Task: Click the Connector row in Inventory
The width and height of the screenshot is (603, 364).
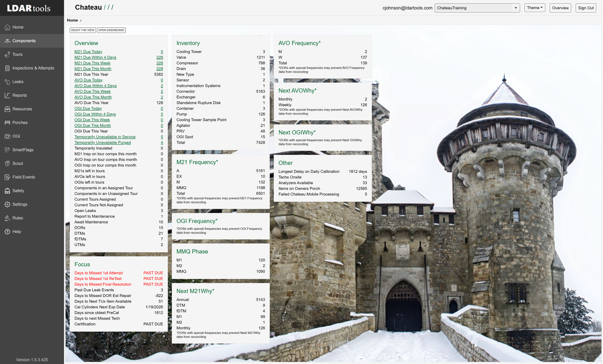Action: tap(221, 91)
